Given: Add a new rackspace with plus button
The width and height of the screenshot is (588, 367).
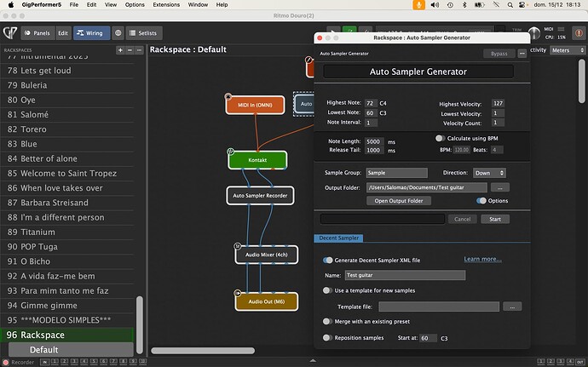Looking at the screenshot, I should pyautogui.click(x=120, y=50).
